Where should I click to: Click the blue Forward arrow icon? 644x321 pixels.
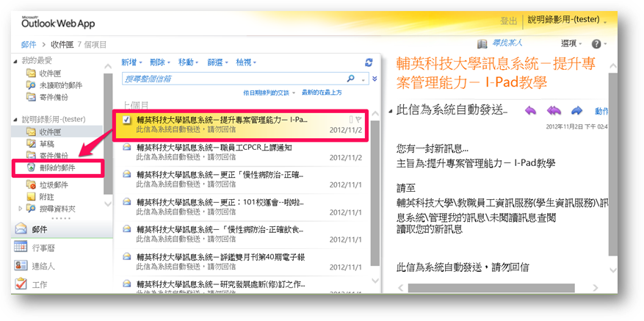coord(577,111)
